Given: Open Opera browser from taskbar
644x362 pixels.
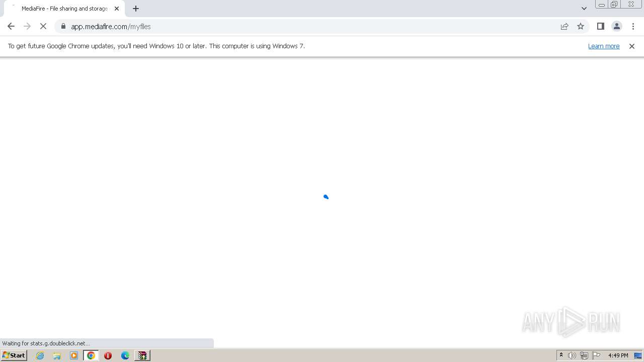Looking at the screenshot, I should coord(108,355).
